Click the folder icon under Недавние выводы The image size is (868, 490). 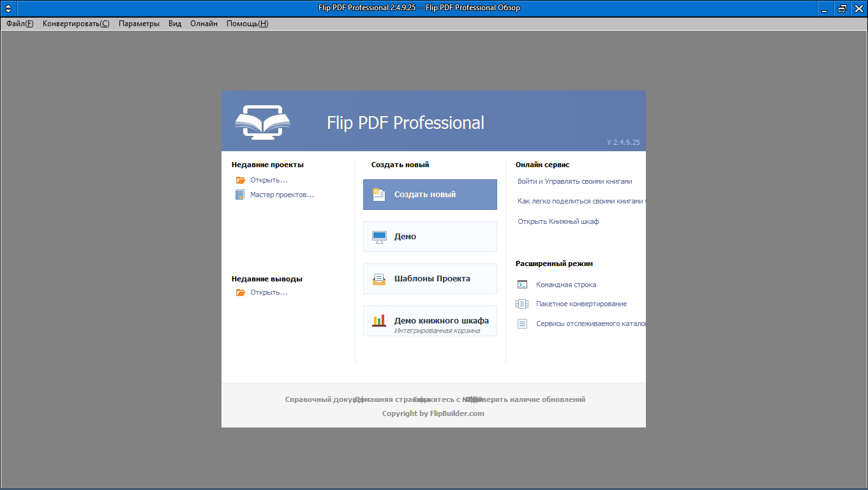pyautogui.click(x=241, y=292)
